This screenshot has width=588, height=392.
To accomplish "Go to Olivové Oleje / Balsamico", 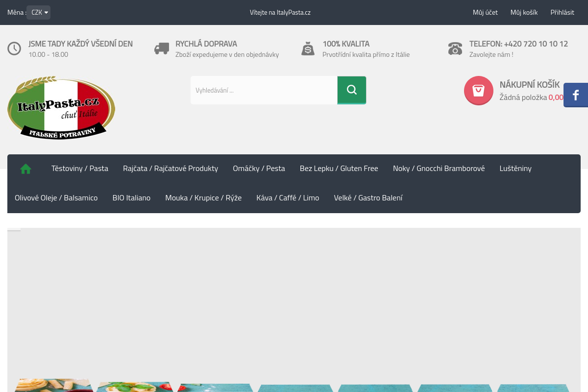I will click(x=56, y=198).
